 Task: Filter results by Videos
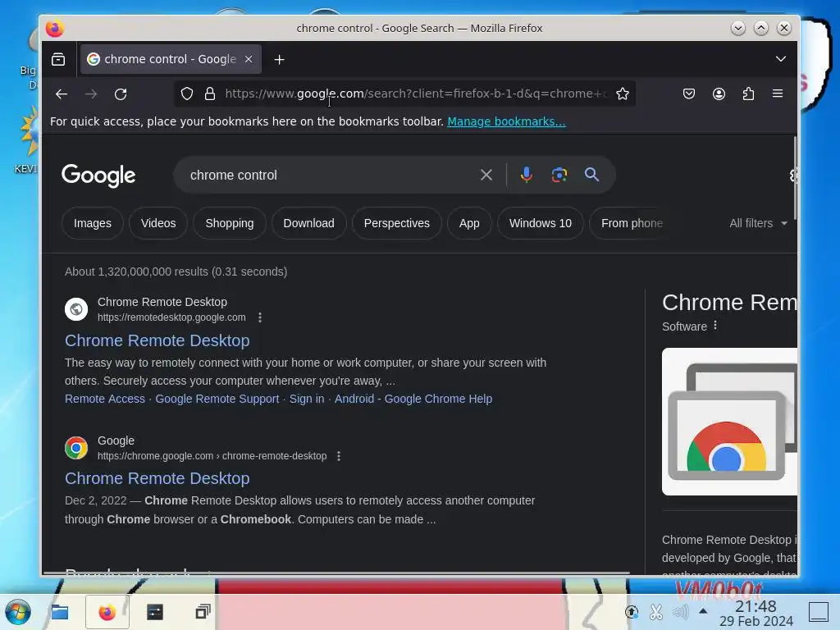pos(158,223)
